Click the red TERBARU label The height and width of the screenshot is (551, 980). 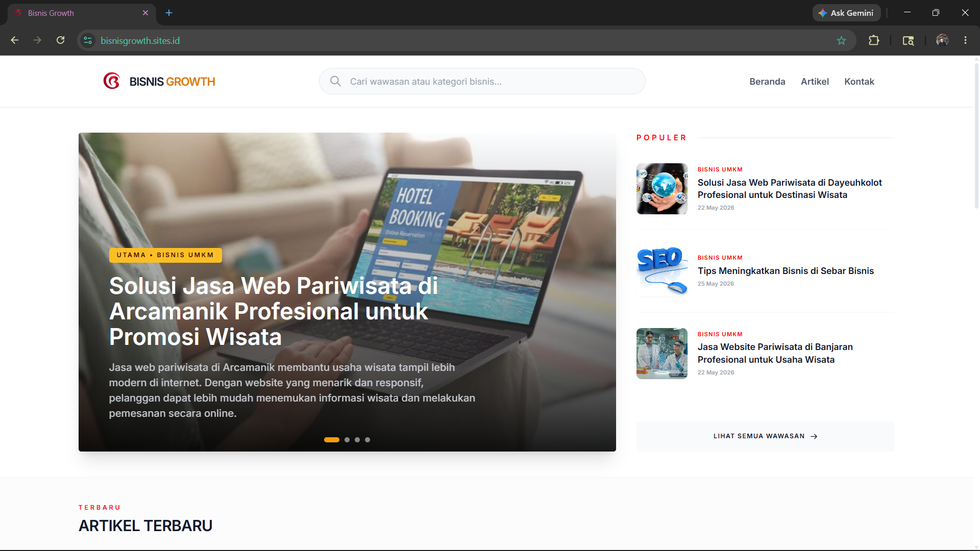[100, 508]
